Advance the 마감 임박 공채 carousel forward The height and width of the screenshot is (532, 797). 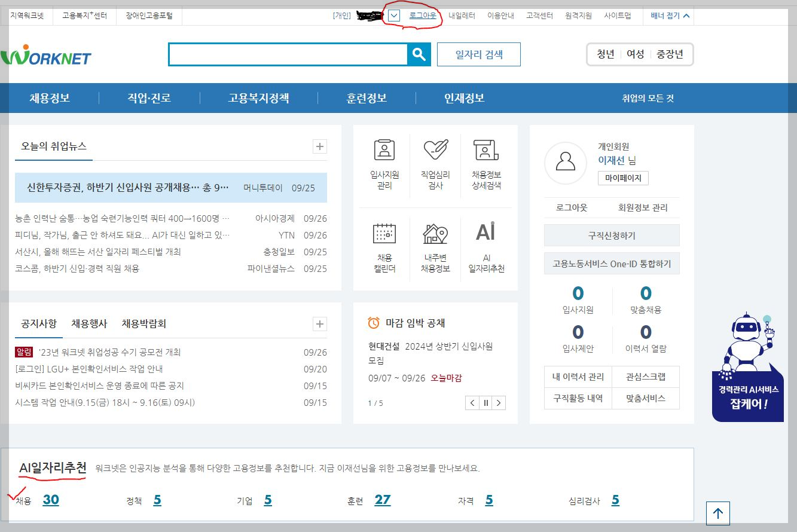click(x=499, y=403)
